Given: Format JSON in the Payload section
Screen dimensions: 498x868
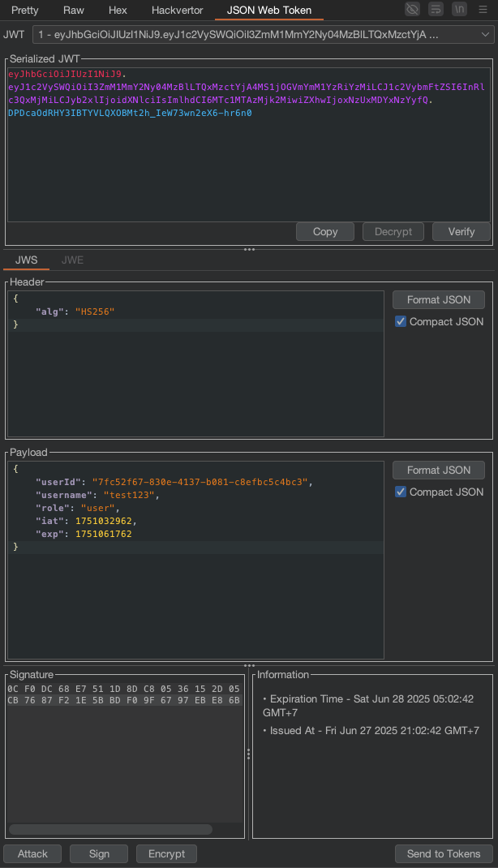Looking at the screenshot, I should click(439, 470).
